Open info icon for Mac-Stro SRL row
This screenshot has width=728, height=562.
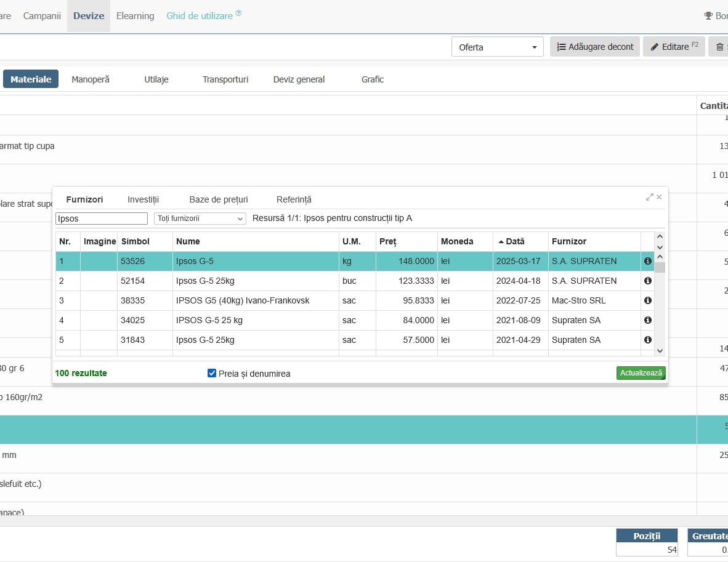click(x=647, y=300)
